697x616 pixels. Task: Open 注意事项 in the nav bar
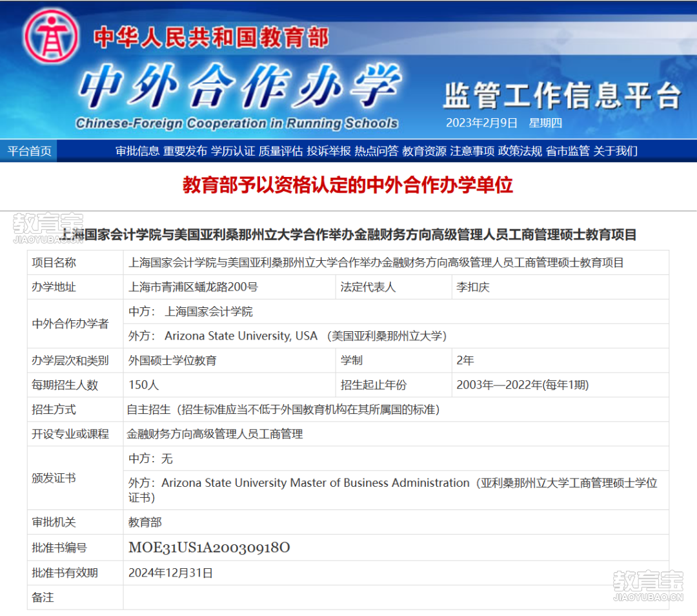point(472,151)
